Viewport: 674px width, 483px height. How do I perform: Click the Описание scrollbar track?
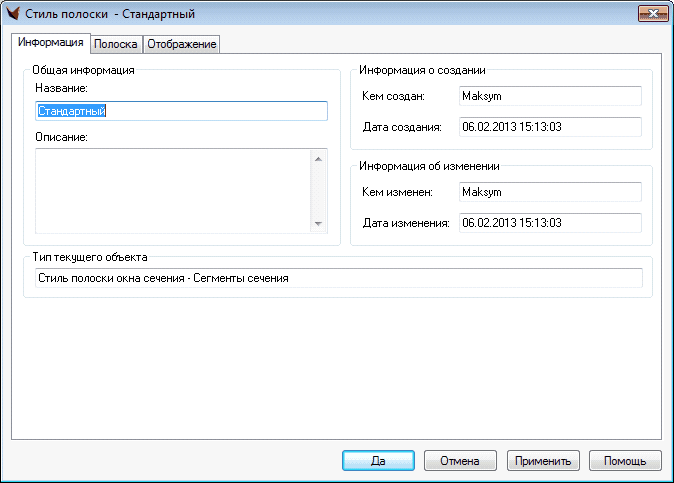pos(319,191)
